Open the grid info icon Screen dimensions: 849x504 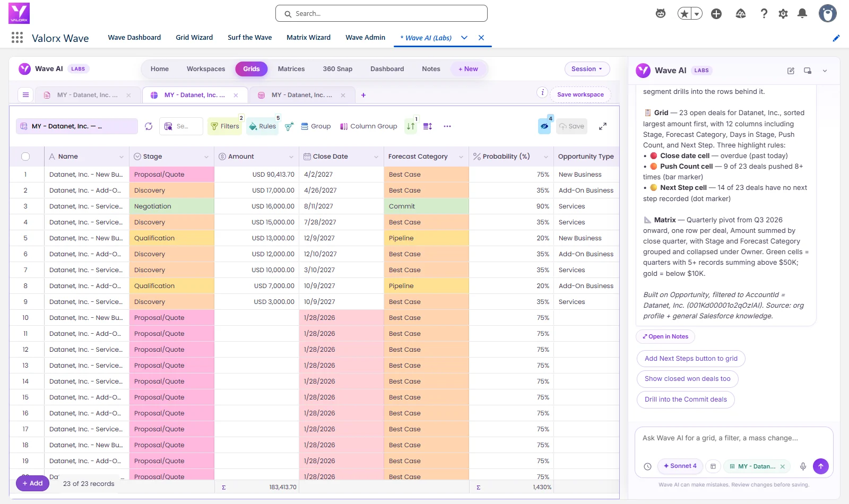542,92
